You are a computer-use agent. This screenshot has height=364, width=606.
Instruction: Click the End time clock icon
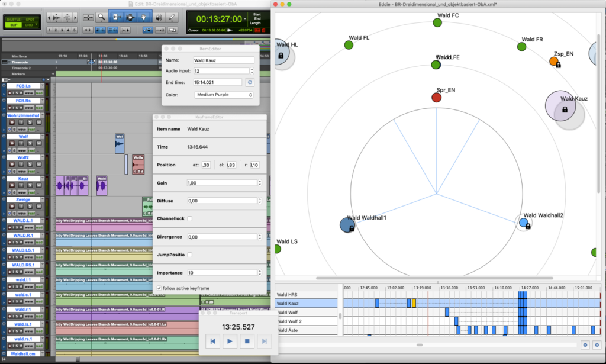[250, 82]
